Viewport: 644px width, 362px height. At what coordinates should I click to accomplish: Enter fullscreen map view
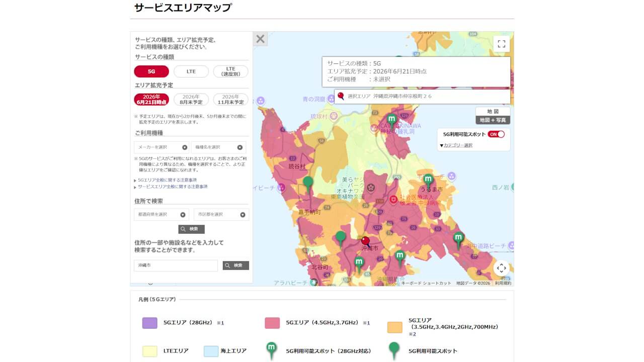pyautogui.click(x=501, y=44)
